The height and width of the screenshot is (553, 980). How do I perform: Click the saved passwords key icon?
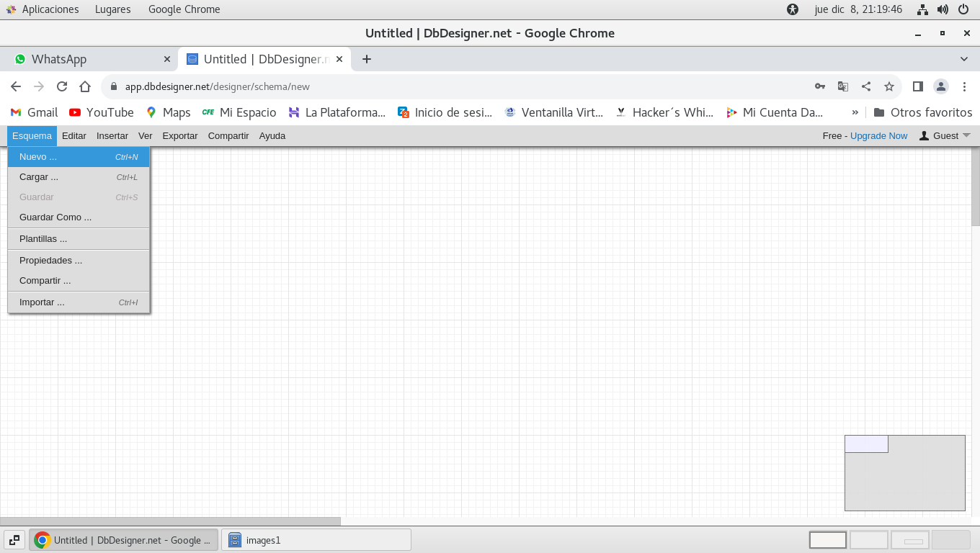tap(820, 86)
